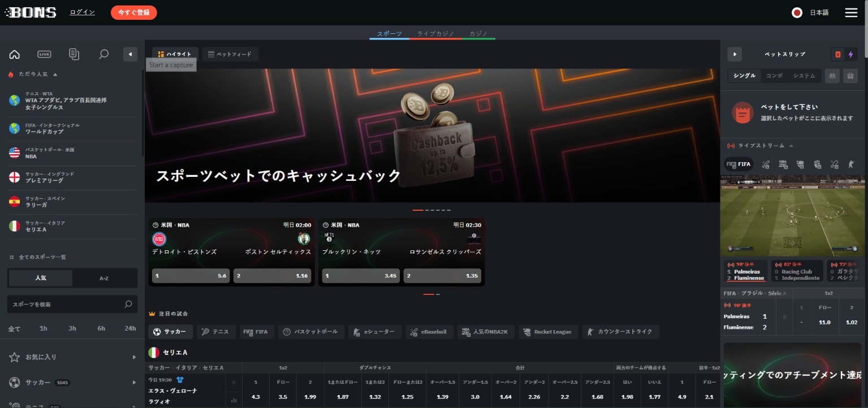Viewport: 868px width, 408px height.
Task: Bet on Brooklyn Nets at 3.45
Action: coord(361,276)
